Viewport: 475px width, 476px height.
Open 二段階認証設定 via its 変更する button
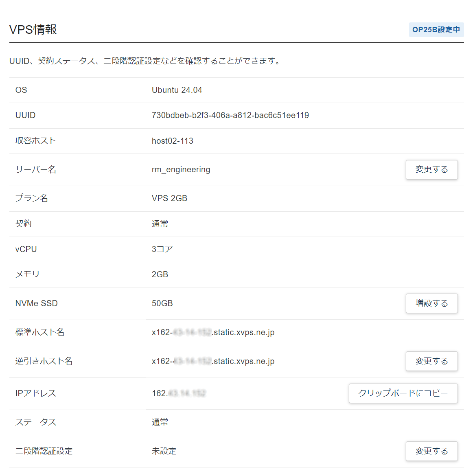pyautogui.click(x=431, y=451)
